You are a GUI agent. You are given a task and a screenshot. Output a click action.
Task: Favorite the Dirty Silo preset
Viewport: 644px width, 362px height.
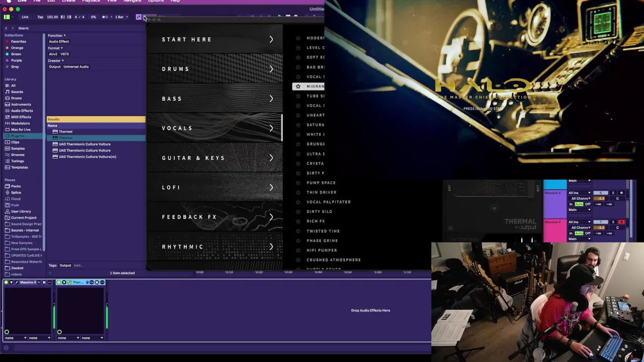coord(298,212)
